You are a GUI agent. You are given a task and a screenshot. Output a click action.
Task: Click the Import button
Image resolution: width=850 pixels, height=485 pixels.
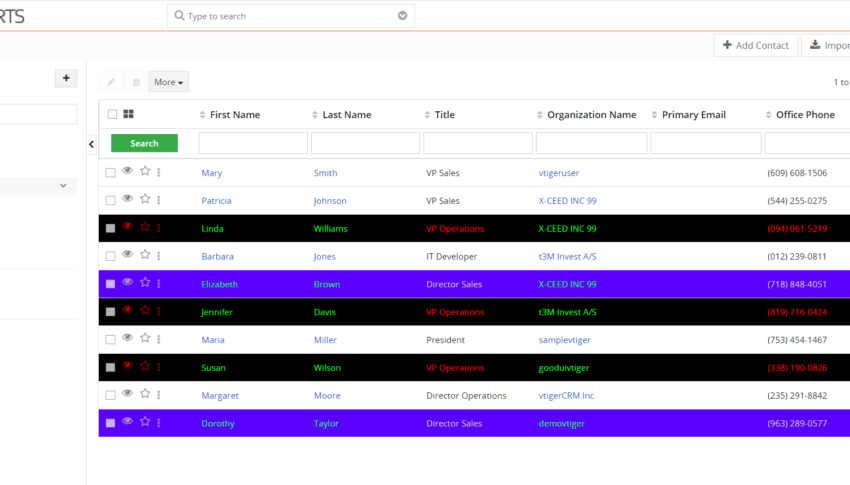[x=826, y=46]
